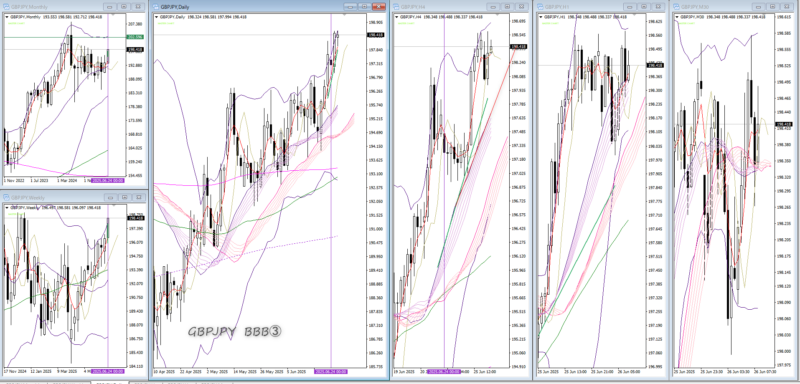Expand the triangle beside GBPJPY,Monthly chart label
Image resolution: width=800 pixels, height=384 pixels.
(7, 17)
